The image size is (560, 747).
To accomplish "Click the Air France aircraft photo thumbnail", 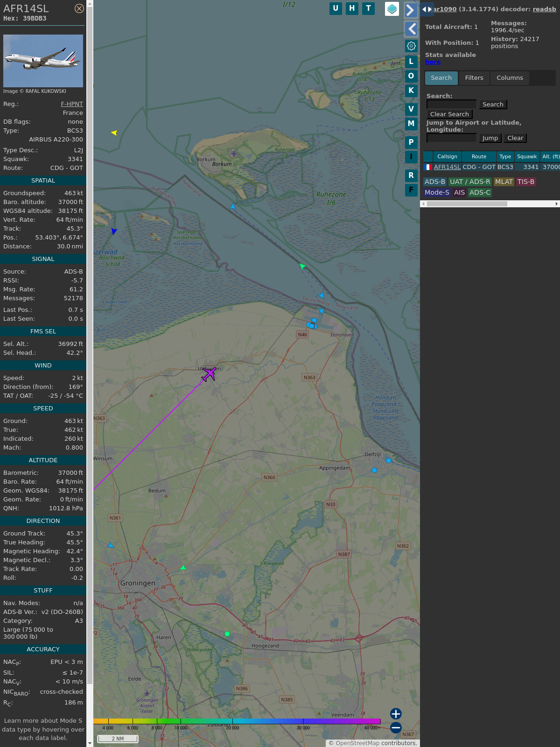I will click(x=43, y=61).
